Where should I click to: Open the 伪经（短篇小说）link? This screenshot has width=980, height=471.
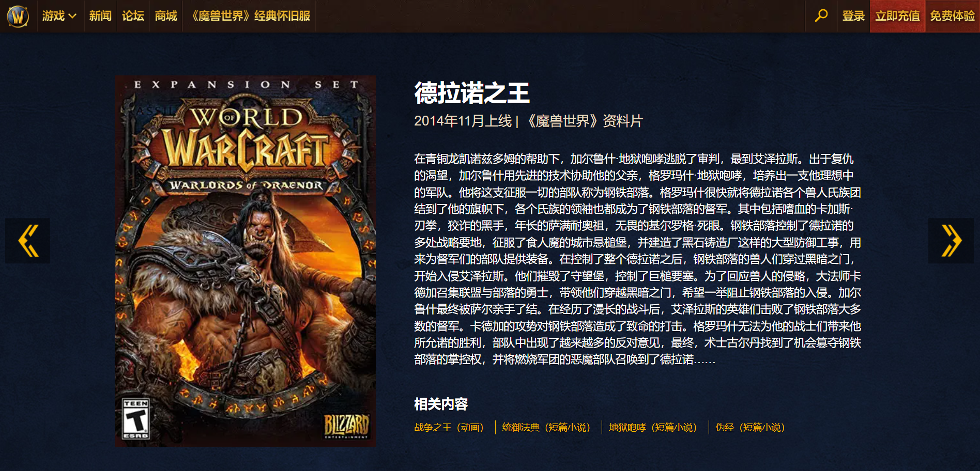click(x=751, y=428)
